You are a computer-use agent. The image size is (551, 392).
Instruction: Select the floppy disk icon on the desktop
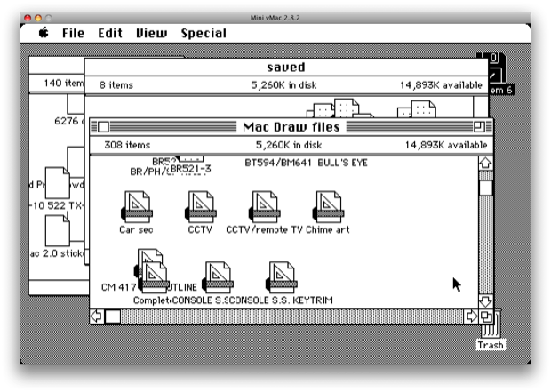tap(496, 68)
